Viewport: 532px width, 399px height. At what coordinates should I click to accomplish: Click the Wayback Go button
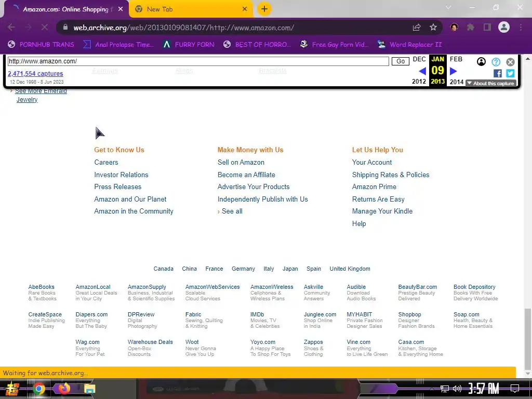point(401,61)
